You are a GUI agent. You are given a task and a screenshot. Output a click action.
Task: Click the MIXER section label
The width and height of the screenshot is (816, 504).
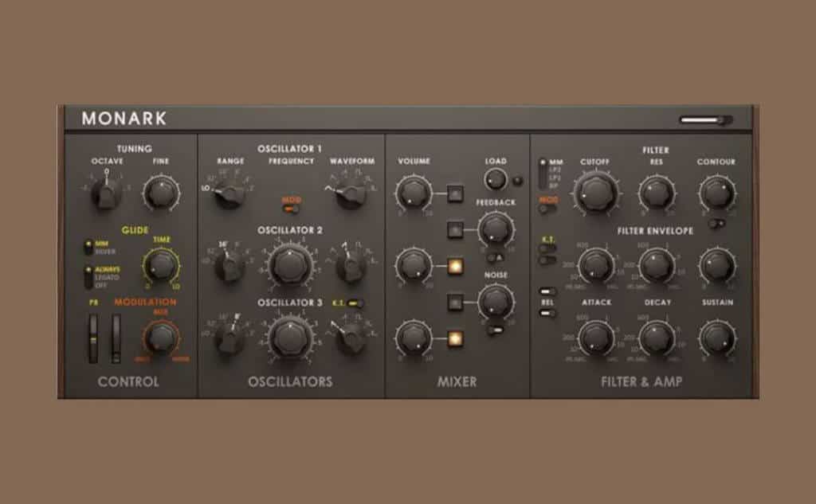click(457, 381)
